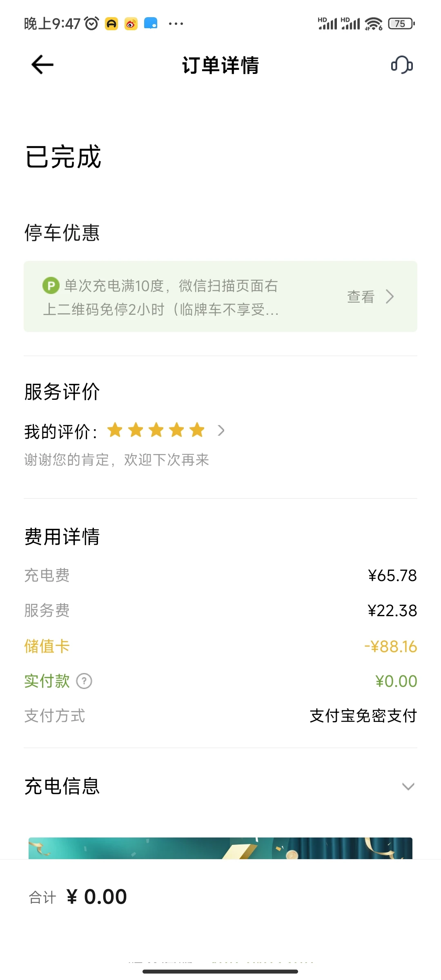441x980 pixels.
Task: Tap the more notifications dots icon
Action: pos(176,24)
